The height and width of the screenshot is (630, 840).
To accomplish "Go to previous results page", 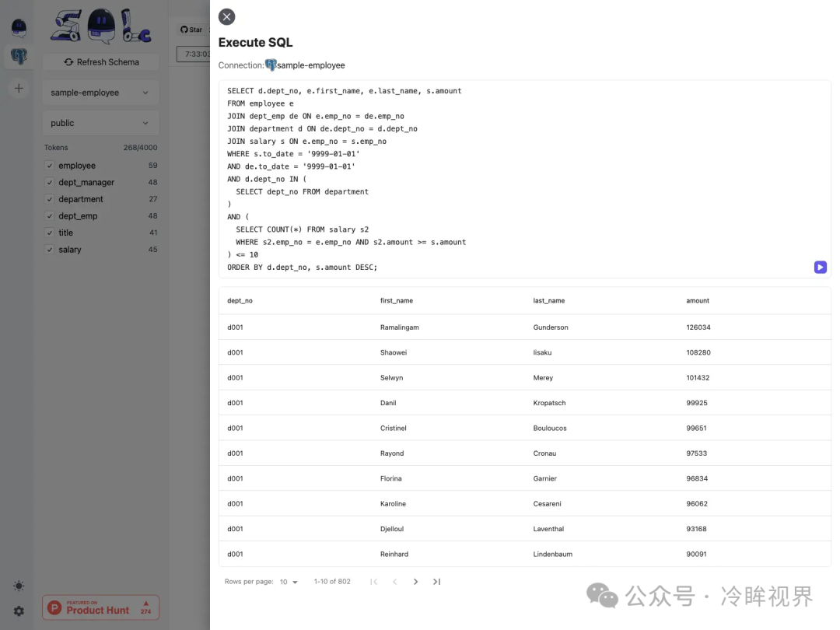I will pyautogui.click(x=394, y=582).
